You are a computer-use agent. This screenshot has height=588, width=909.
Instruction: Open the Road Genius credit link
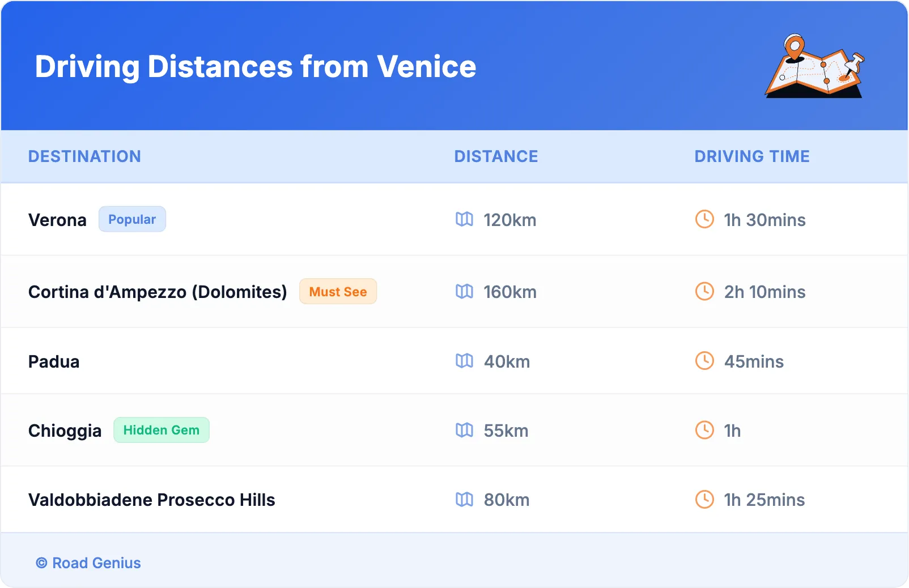tap(88, 563)
